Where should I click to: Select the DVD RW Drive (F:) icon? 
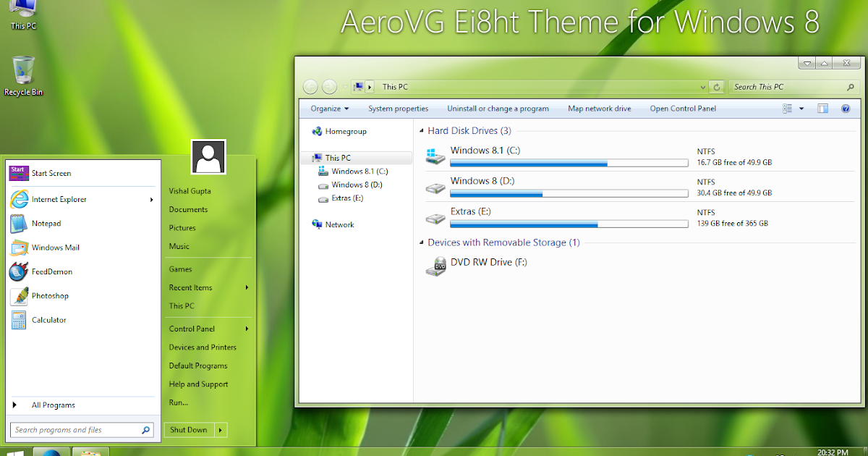click(x=435, y=266)
